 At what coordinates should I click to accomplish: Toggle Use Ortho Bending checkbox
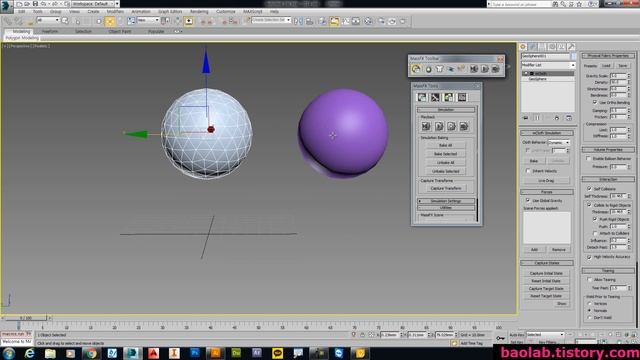(x=595, y=102)
